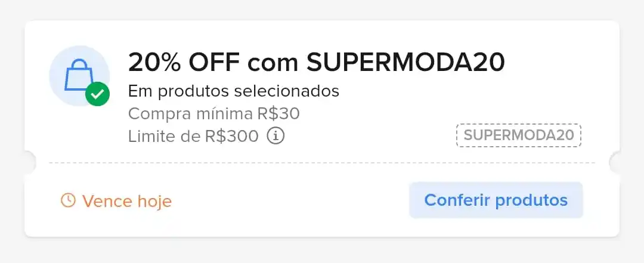This screenshot has height=263, width=644.
Task: Click the "Vence hoje" expiry label
Action: tap(127, 201)
